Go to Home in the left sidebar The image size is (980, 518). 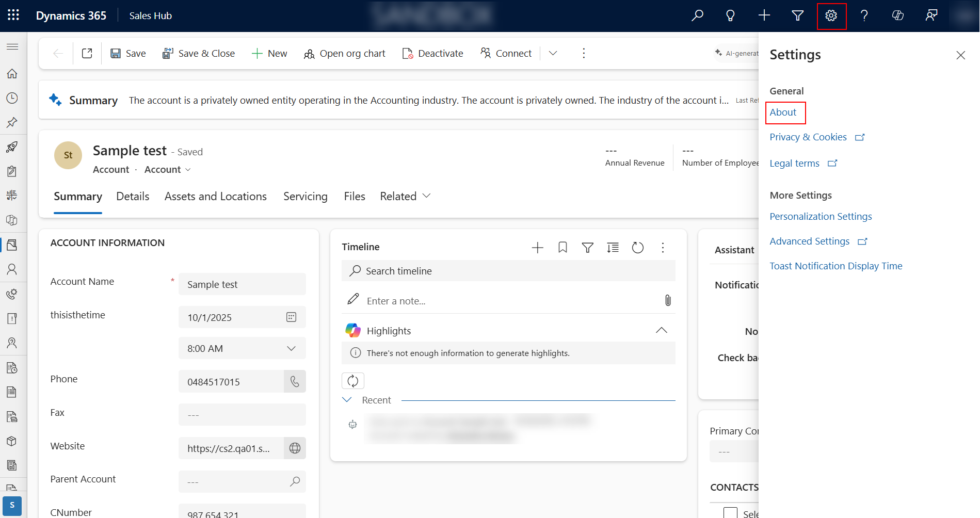pos(12,74)
